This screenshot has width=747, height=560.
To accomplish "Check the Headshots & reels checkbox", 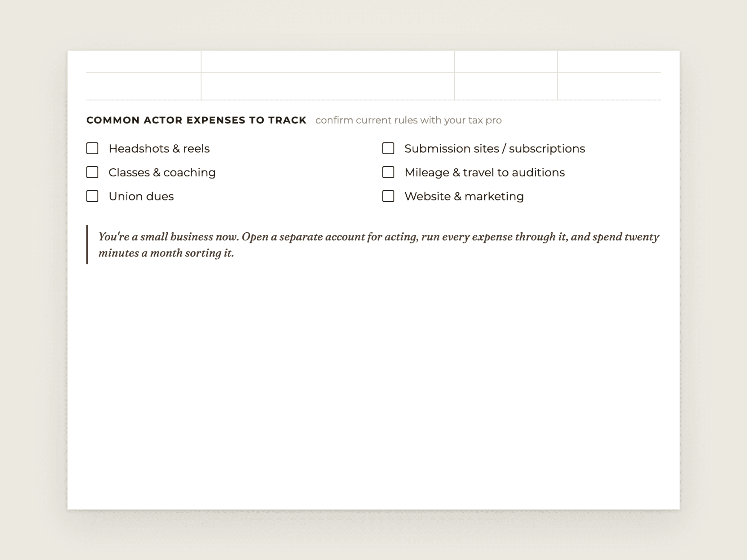I will tap(92, 148).
